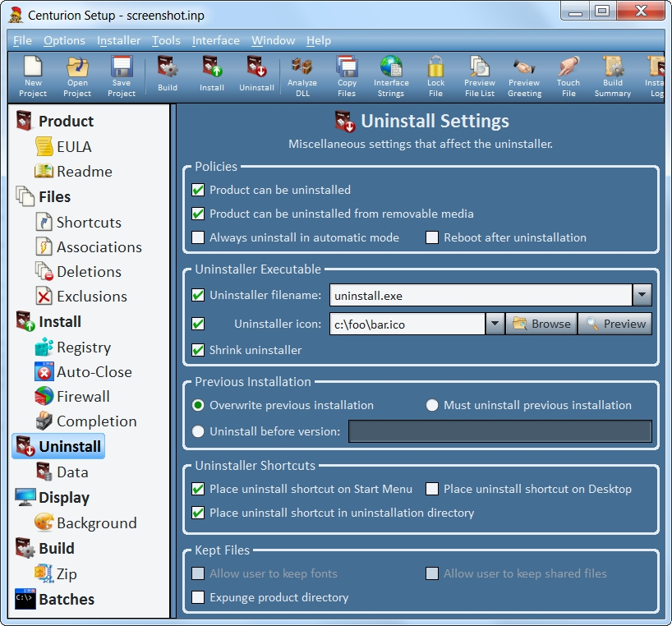The width and height of the screenshot is (672, 626).
Task: Open the Interface menu
Action: (216, 40)
